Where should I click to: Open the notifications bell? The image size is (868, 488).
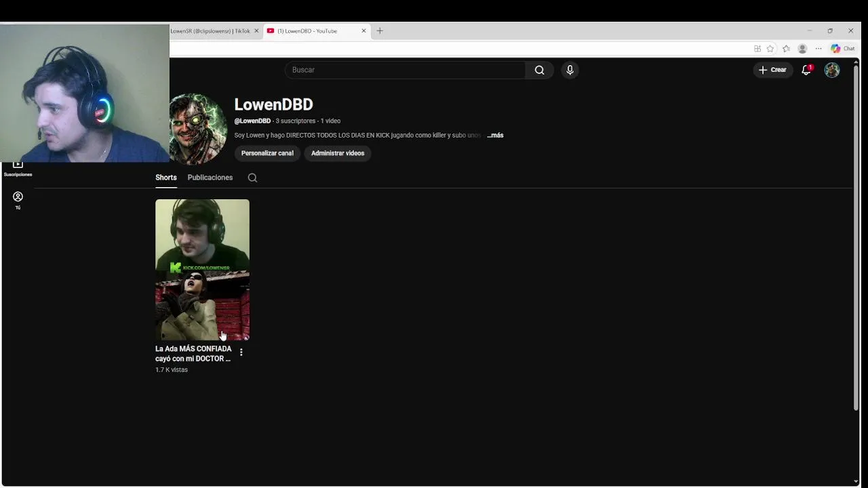(806, 70)
